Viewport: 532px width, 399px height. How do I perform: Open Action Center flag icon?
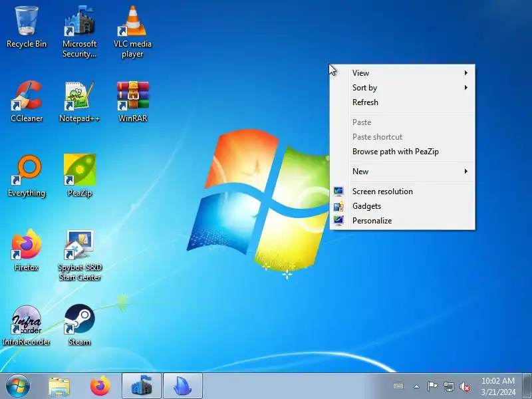click(432, 386)
